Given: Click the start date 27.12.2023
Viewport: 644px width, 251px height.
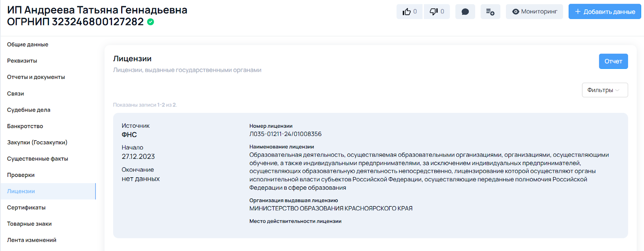Looking at the screenshot, I should (x=138, y=156).
